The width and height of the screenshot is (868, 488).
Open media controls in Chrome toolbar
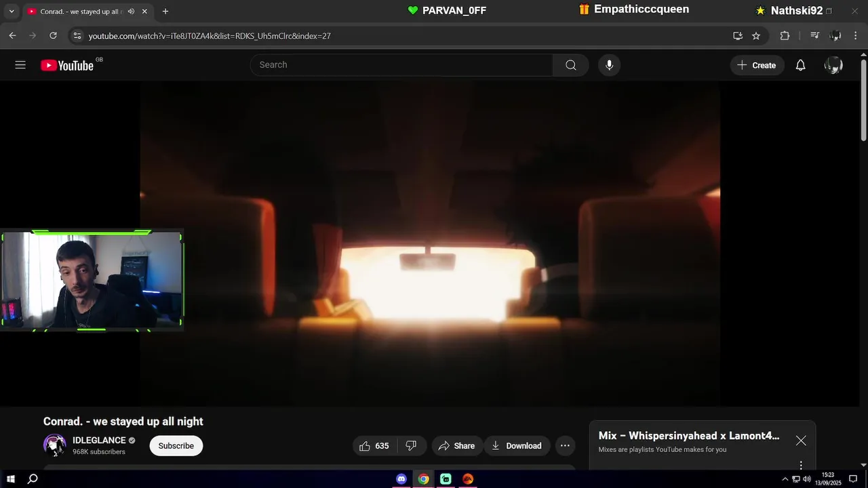point(815,36)
